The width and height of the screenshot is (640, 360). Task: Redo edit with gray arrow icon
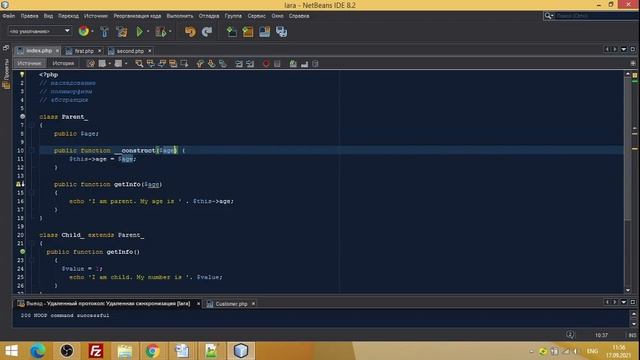click(x=207, y=31)
